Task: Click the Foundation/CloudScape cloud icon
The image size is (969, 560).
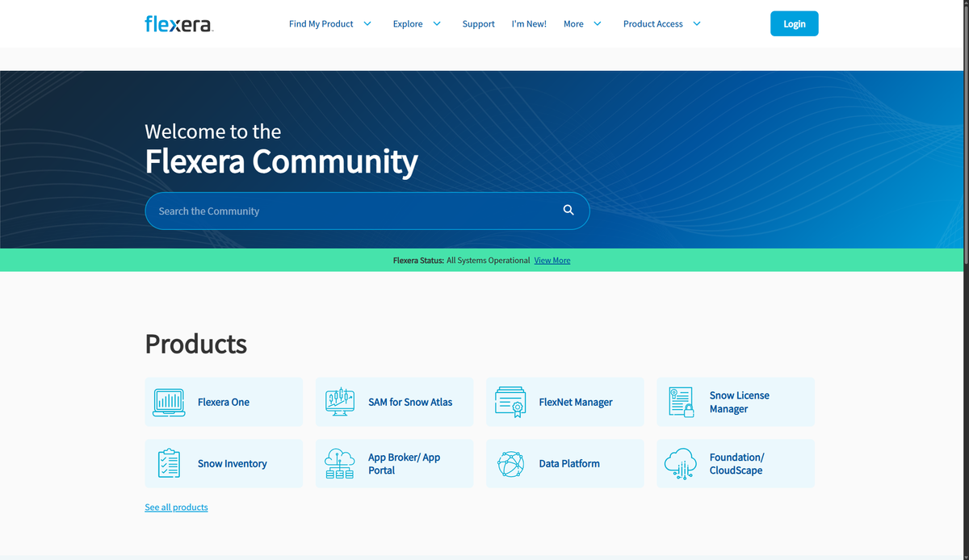Action: [681, 463]
